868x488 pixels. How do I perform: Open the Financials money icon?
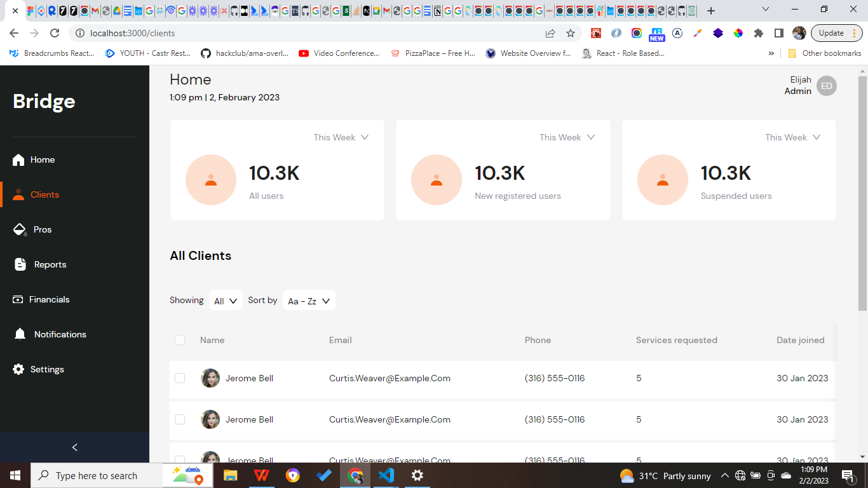click(18, 299)
